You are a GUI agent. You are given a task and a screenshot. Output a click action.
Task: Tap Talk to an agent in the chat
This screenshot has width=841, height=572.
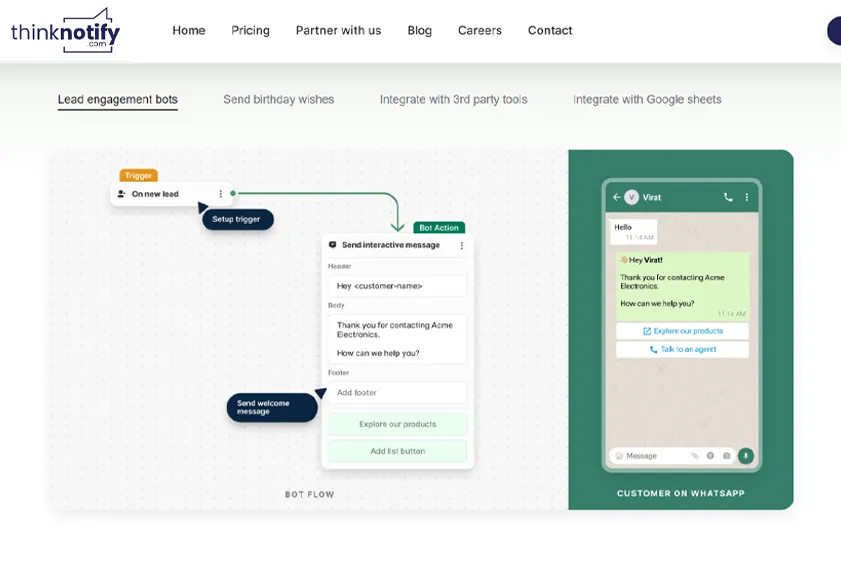coord(682,350)
